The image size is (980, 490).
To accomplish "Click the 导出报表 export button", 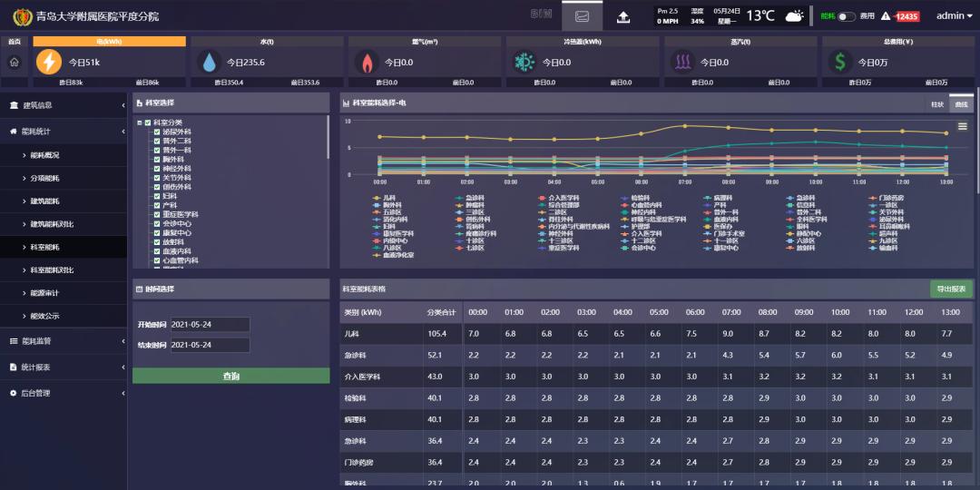I will [x=951, y=289].
